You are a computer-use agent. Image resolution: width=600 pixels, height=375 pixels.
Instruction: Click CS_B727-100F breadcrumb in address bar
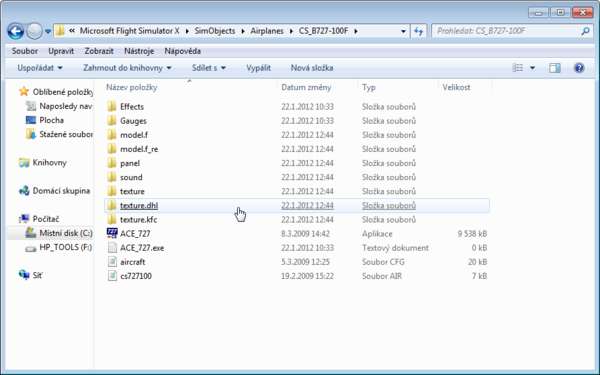(324, 31)
